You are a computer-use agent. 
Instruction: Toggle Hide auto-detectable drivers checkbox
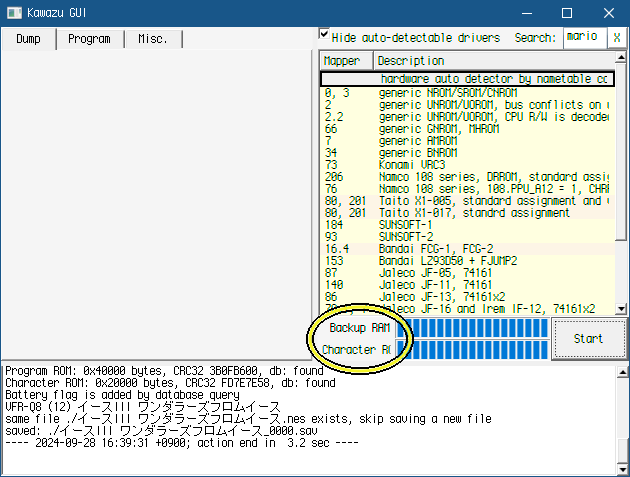coord(324,35)
